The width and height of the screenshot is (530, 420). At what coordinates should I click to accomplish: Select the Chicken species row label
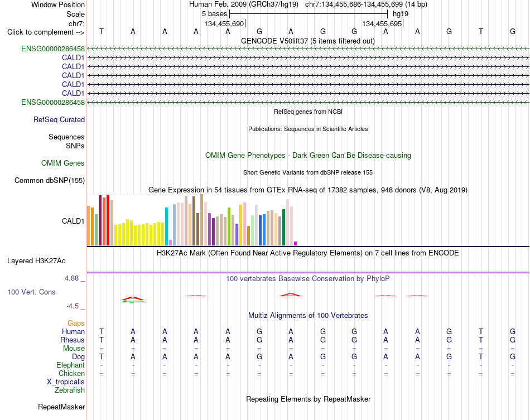(x=71, y=373)
